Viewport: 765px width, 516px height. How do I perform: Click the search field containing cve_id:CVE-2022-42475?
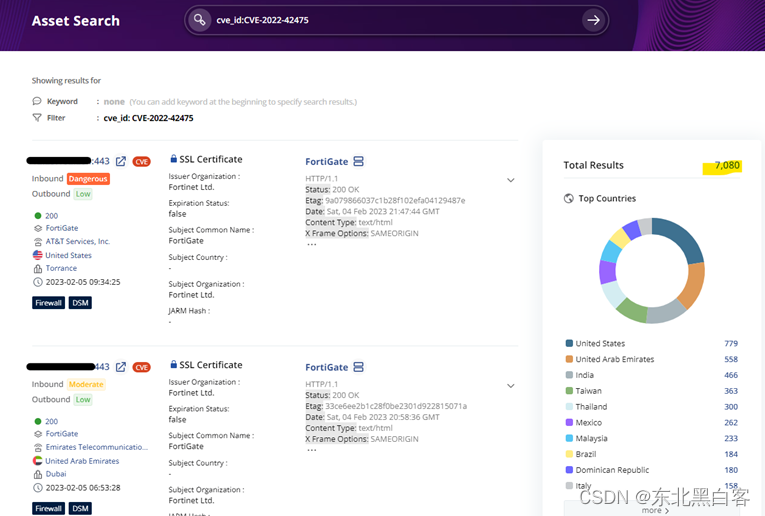[x=396, y=20]
